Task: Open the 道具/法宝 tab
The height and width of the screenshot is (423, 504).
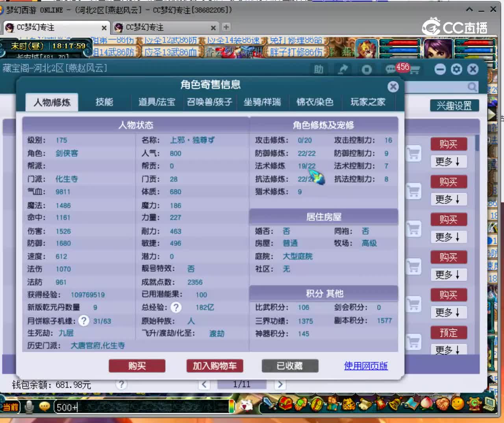Action: pos(157,102)
